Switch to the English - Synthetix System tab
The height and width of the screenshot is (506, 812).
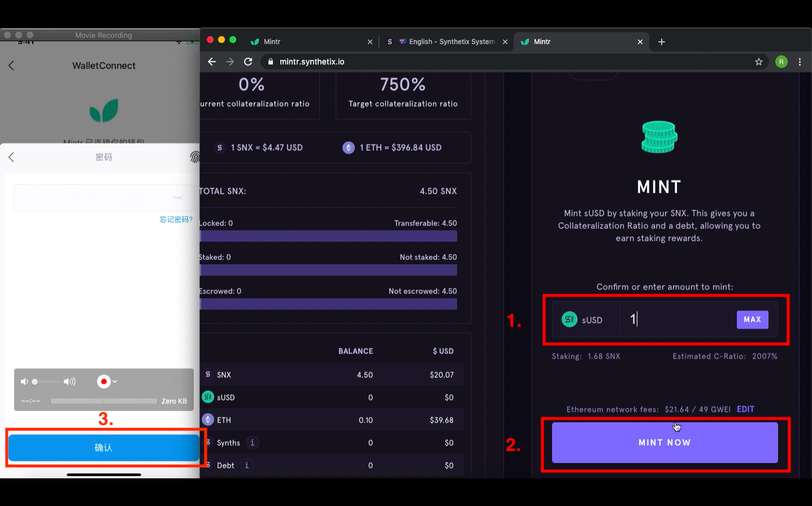tap(446, 42)
